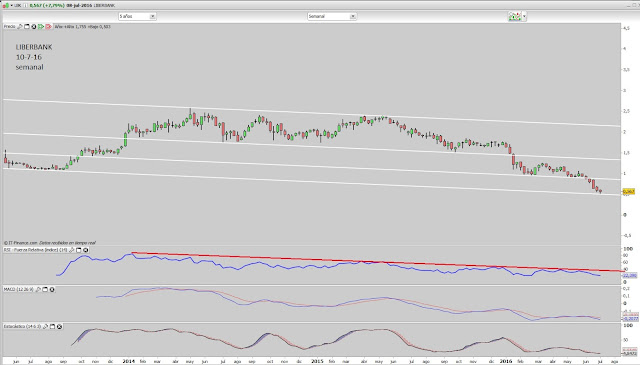Click the IT Finance.com copyright text

click(x=50, y=243)
